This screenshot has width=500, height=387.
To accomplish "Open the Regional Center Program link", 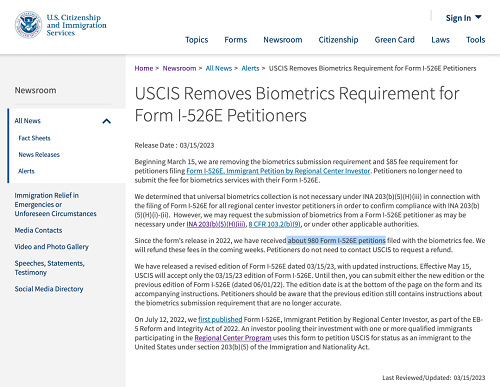I will coord(233,338).
